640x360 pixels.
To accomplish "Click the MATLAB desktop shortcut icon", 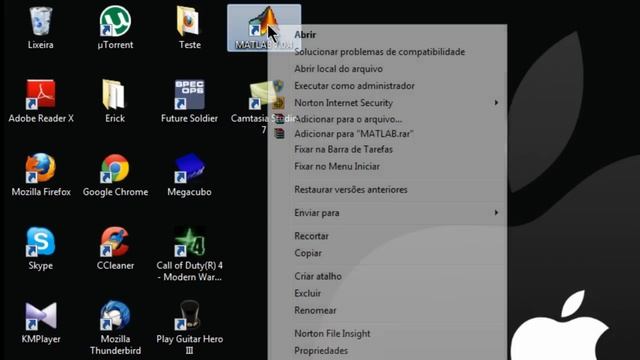I will point(264,28).
